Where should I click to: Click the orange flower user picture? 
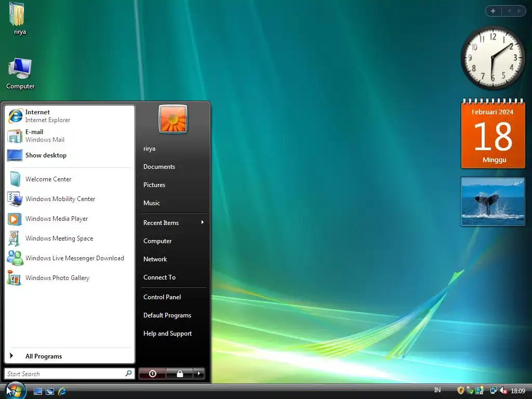173,119
